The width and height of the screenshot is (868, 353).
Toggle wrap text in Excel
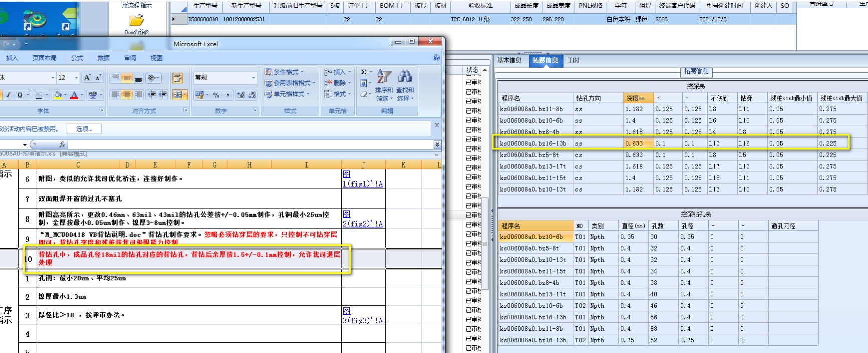[x=177, y=78]
